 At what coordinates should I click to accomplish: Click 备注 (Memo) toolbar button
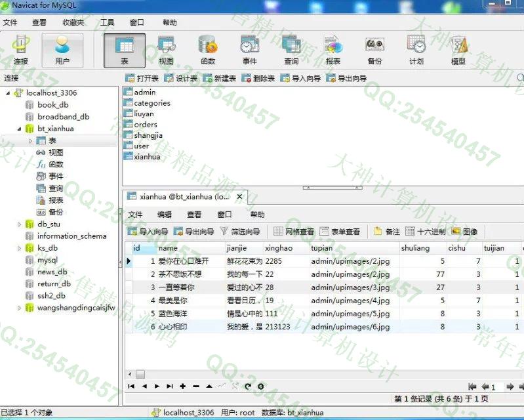point(387,232)
